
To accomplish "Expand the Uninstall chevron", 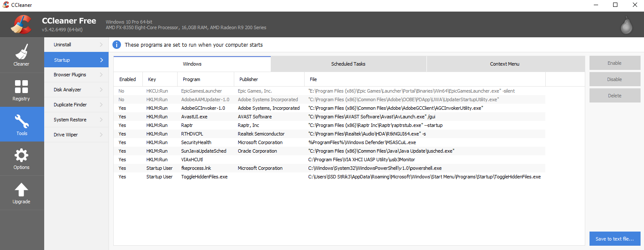I will (101, 45).
